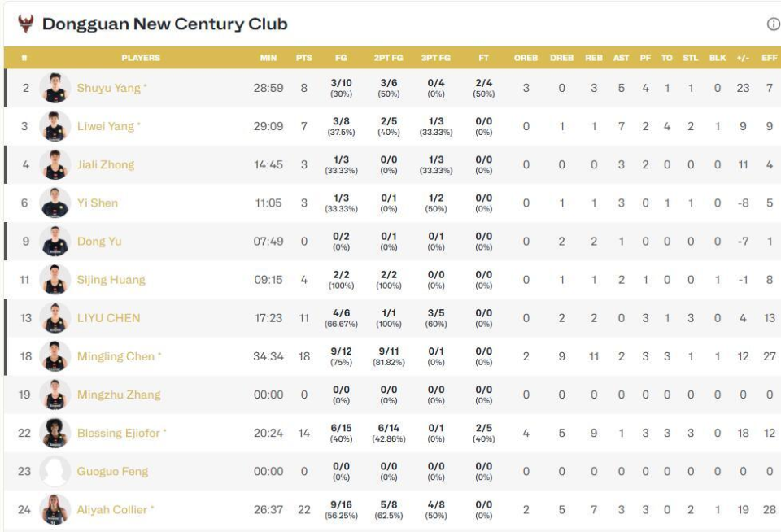This screenshot has height=532, width=781.
Task: Click Shuyu Yang's player photo
Action: point(55,88)
